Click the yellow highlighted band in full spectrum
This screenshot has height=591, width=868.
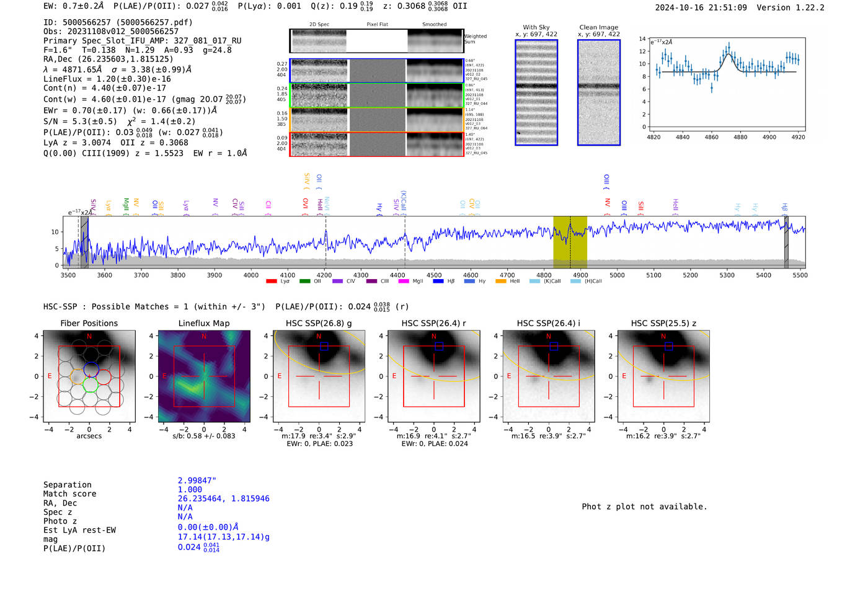pos(570,242)
